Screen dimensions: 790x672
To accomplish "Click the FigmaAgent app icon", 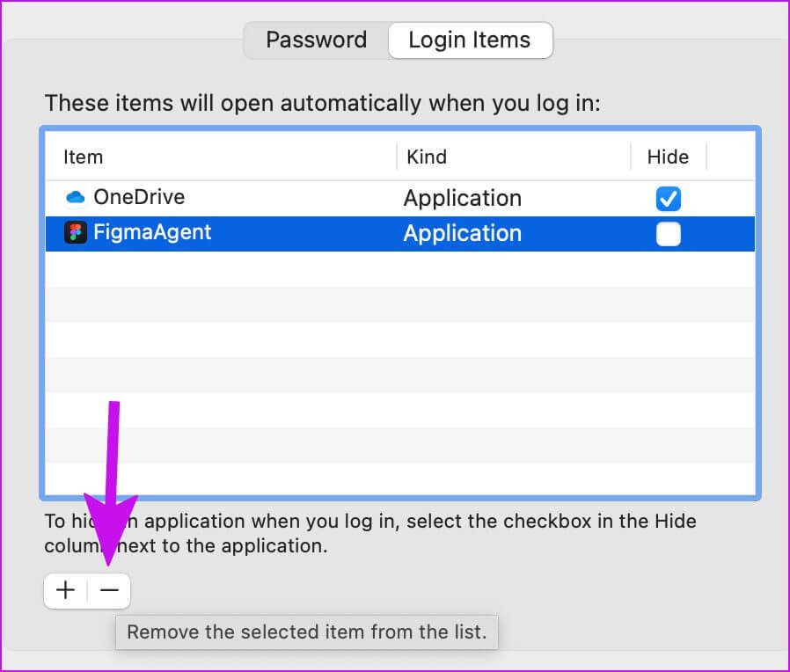I will pyautogui.click(x=76, y=233).
